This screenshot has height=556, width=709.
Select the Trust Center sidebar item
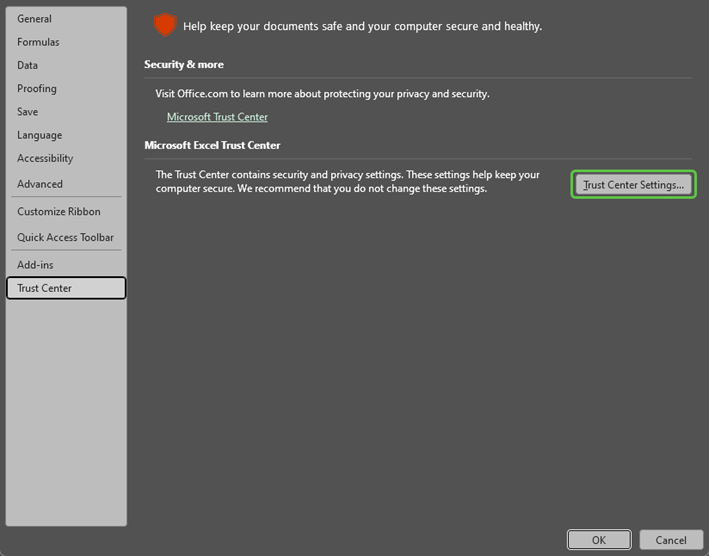click(45, 288)
